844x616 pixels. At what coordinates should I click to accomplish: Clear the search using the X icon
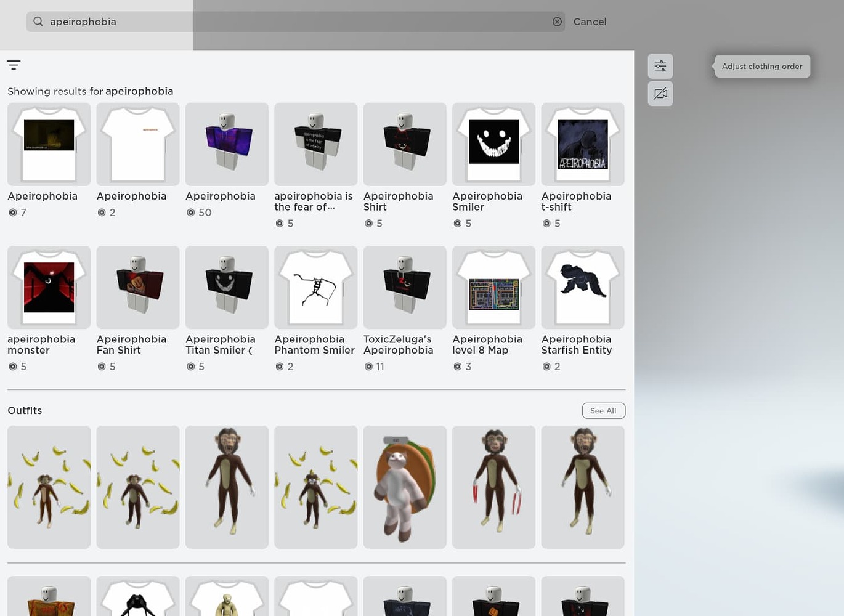(x=556, y=21)
